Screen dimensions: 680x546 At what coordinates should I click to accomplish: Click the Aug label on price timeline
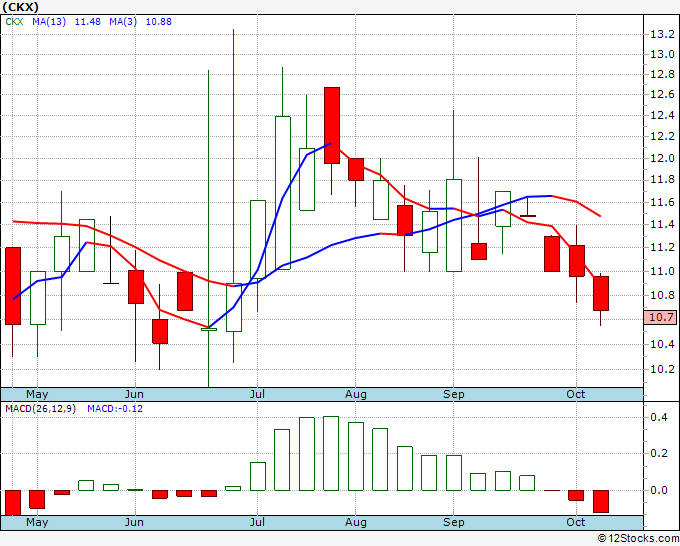pyautogui.click(x=356, y=394)
